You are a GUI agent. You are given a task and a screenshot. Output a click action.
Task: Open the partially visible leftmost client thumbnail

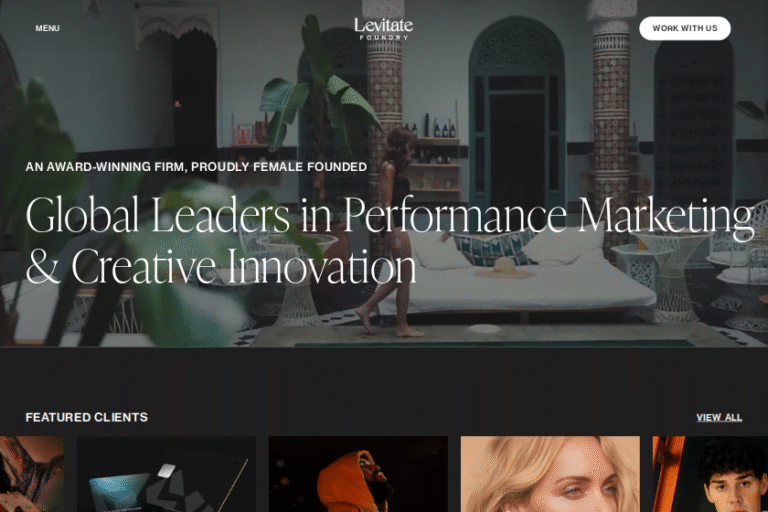(x=32, y=474)
